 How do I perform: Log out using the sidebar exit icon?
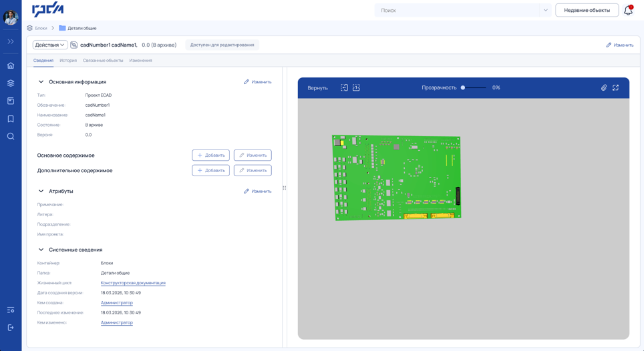(x=11, y=328)
